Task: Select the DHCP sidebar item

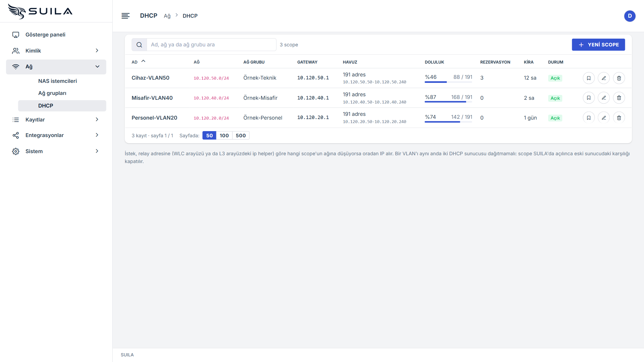Action: click(x=62, y=106)
